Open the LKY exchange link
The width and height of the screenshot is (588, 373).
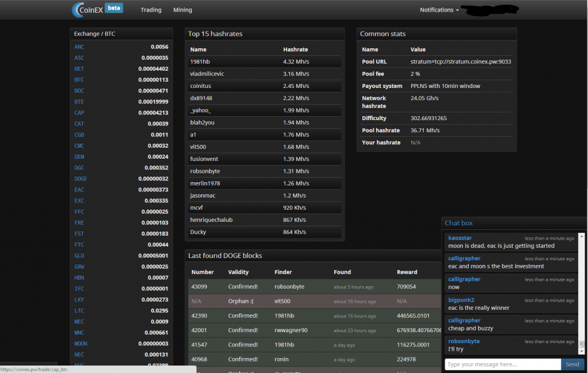(79, 299)
